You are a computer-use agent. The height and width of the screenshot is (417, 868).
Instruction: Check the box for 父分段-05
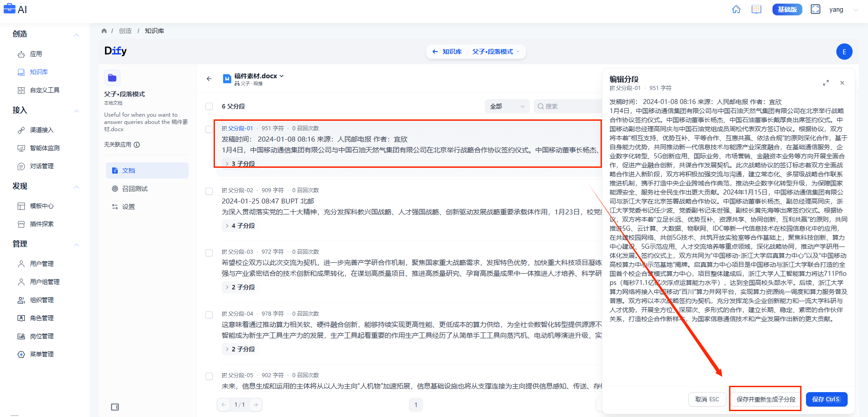click(x=209, y=376)
